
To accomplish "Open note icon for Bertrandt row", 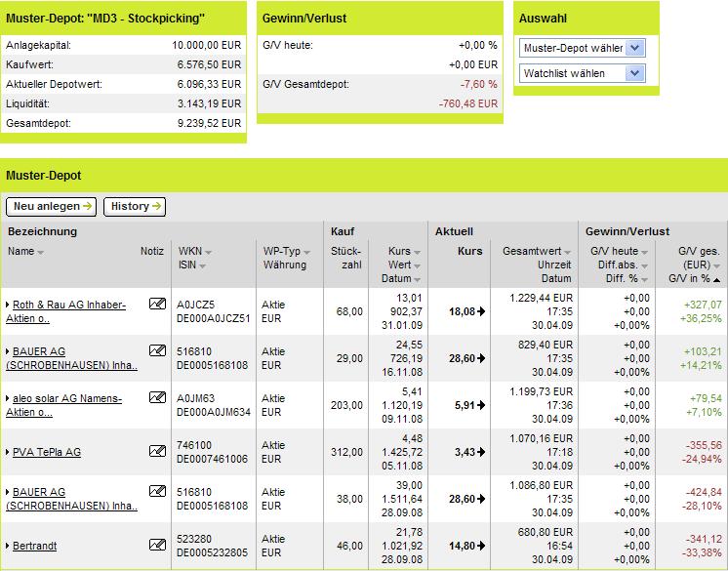I will 157,545.
